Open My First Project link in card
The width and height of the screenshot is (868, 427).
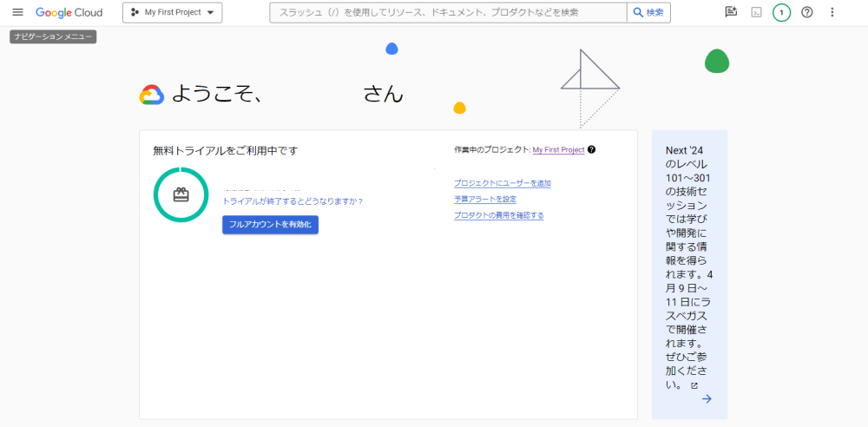(558, 149)
